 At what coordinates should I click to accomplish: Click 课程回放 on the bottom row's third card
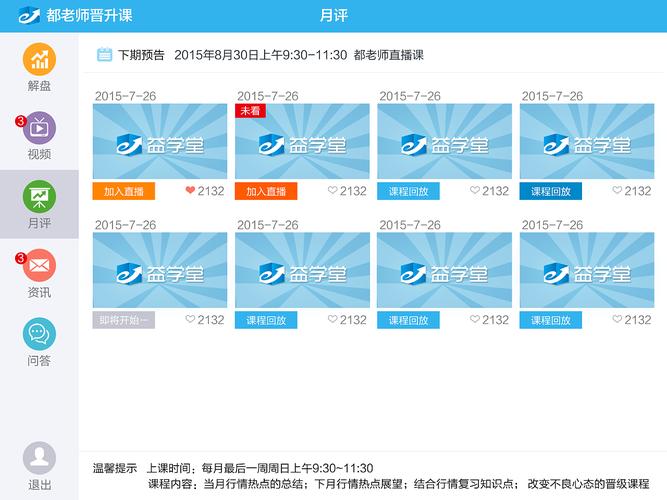click(408, 320)
